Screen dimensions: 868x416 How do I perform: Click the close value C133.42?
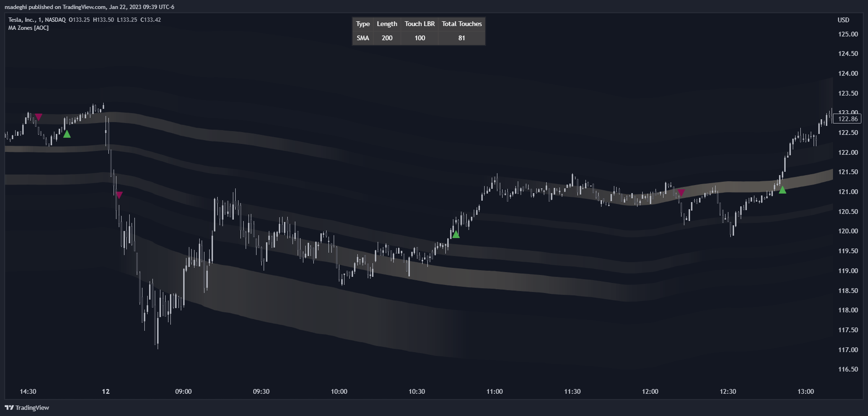click(x=151, y=20)
